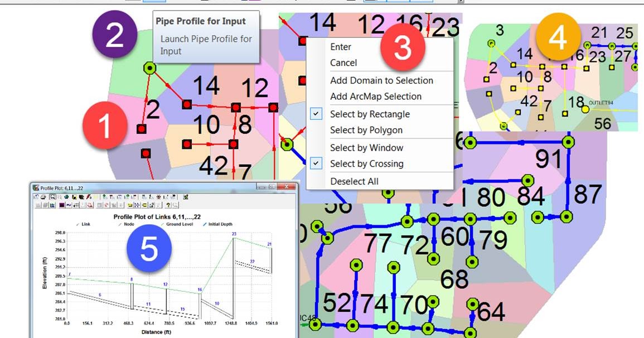Select the green node labeled 64 on the map
The width and height of the screenshot is (644, 338).
(472, 304)
